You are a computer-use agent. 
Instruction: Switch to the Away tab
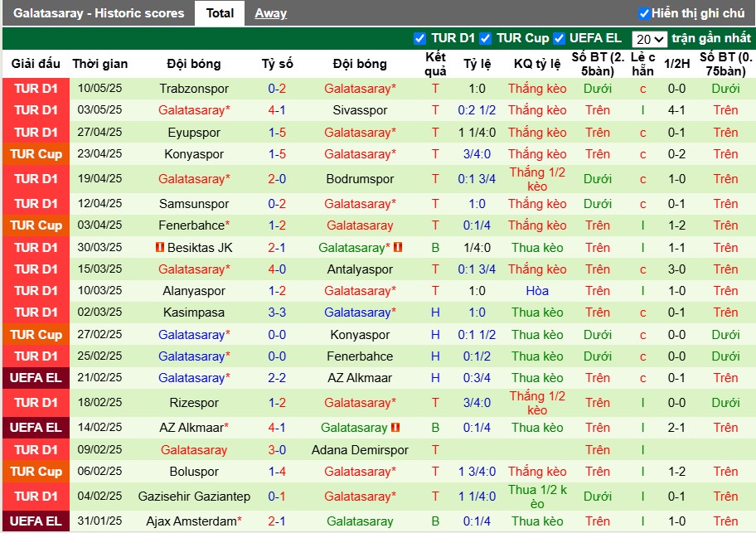tap(270, 13)
